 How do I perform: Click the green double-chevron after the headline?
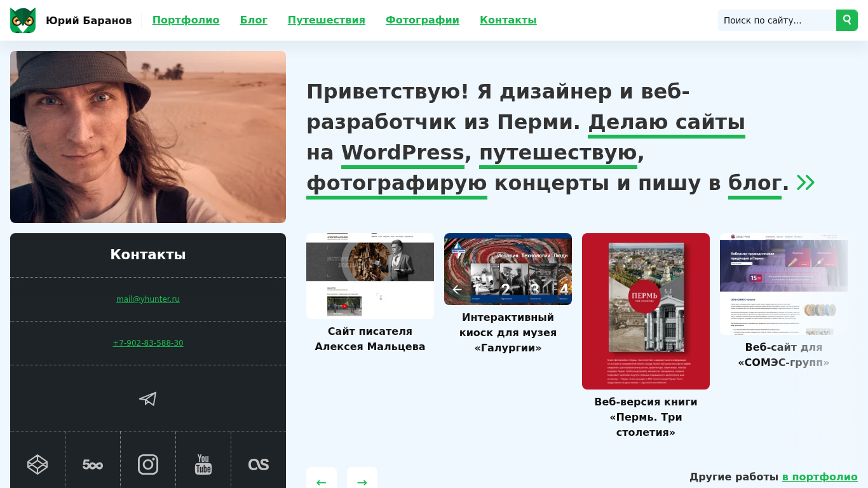(x=806, y=183)
